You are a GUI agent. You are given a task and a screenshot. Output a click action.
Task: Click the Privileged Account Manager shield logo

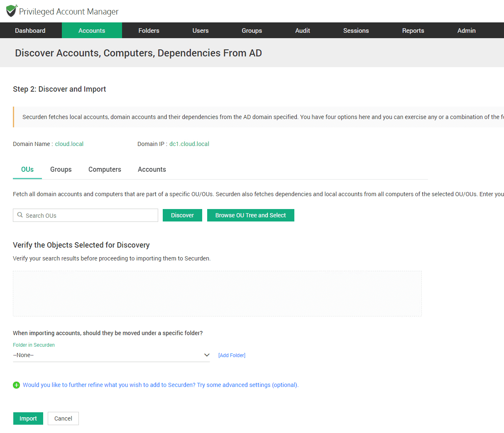[12, 11]
